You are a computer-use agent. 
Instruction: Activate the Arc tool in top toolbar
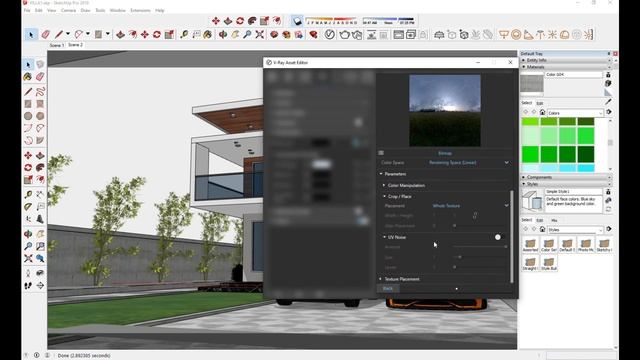click(x=79, y=35)
